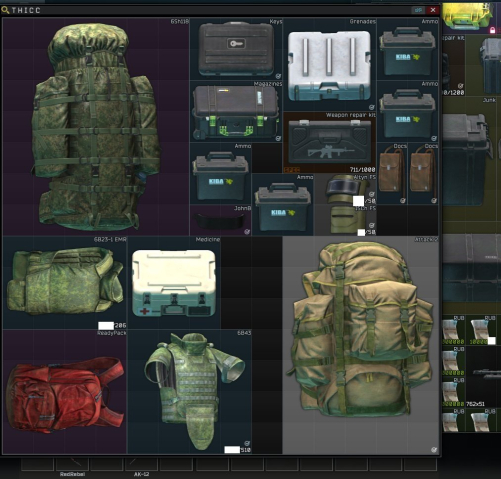Select the red ReadyPack backpack
Image resolution: width=501 pixels, height=479 pixels.
(x=65, y=392)
